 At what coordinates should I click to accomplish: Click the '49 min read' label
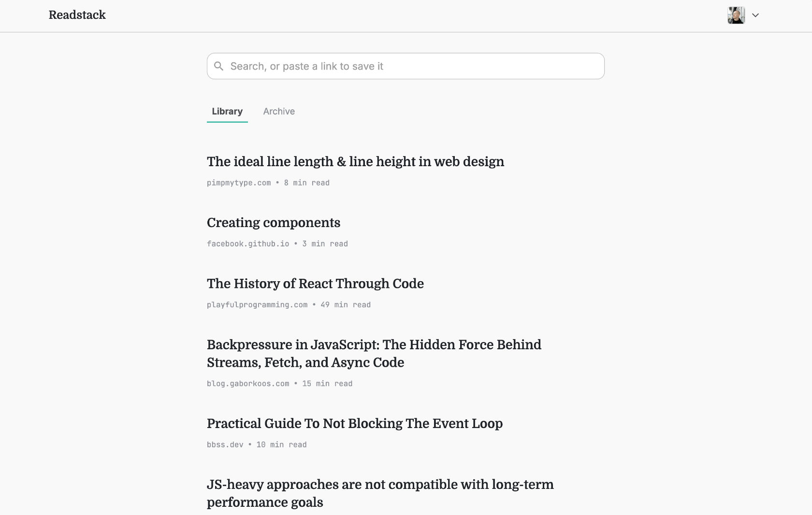[346, 304]
